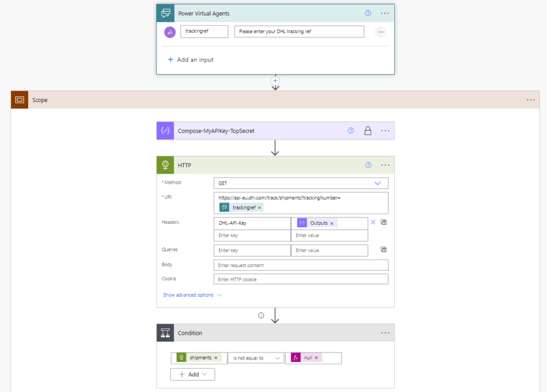
Task: Click the lock icon on Compose action
Action: click(x=368, y=131)
